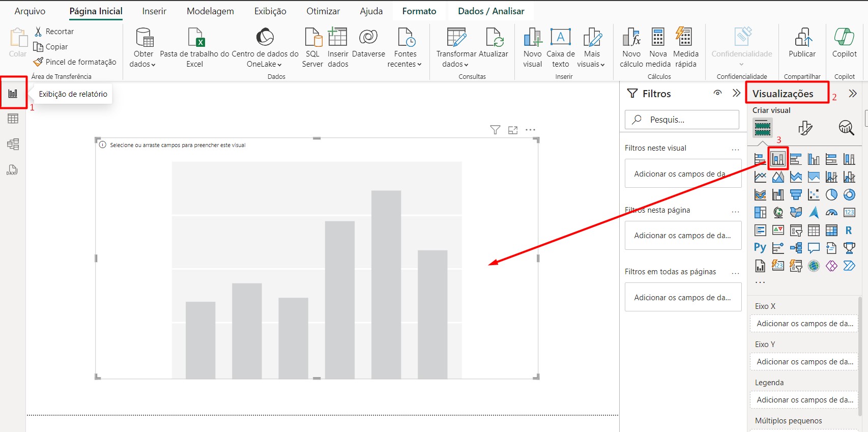Screen dimensions: 868x432
Task: Collapse the Visualizações pane with chevrons
Action: pyautogui.click(x=853, y=94)
